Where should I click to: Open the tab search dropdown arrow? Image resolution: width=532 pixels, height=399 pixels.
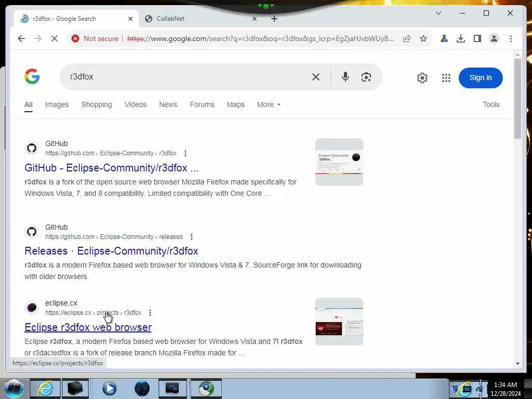[438, 13]
